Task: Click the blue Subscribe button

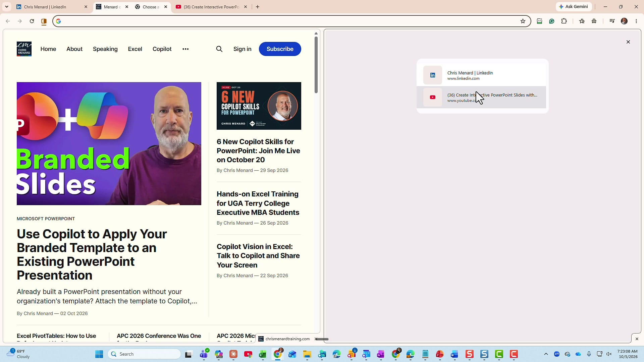Action: [280, 49]
